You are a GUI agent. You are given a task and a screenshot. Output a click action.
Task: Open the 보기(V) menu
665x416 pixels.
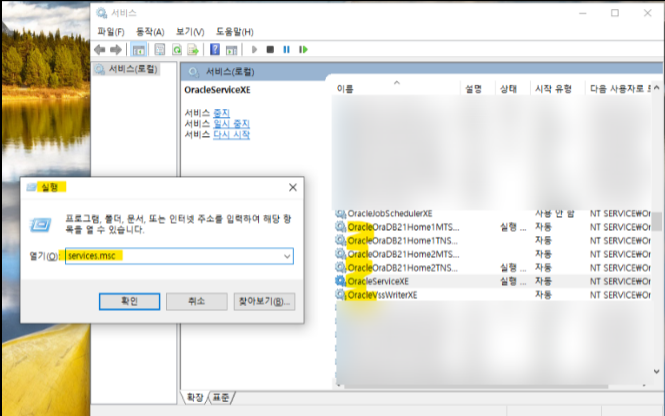point(190,32)
